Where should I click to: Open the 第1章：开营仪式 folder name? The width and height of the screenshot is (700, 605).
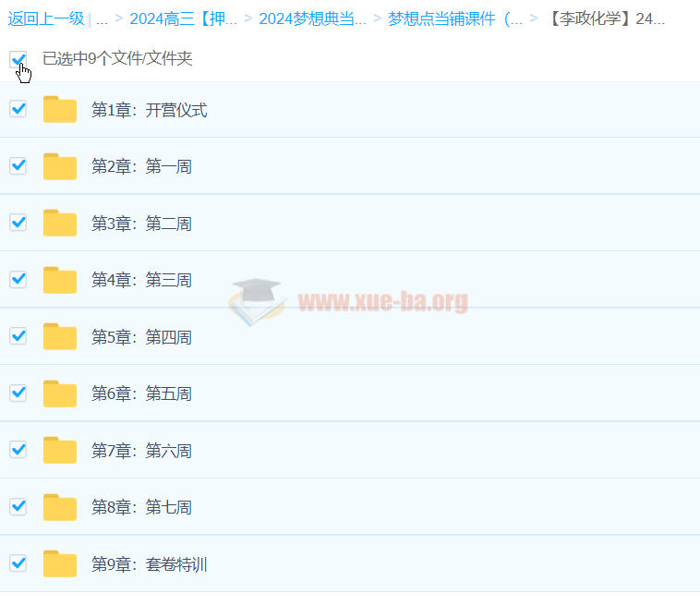[149, 110]
